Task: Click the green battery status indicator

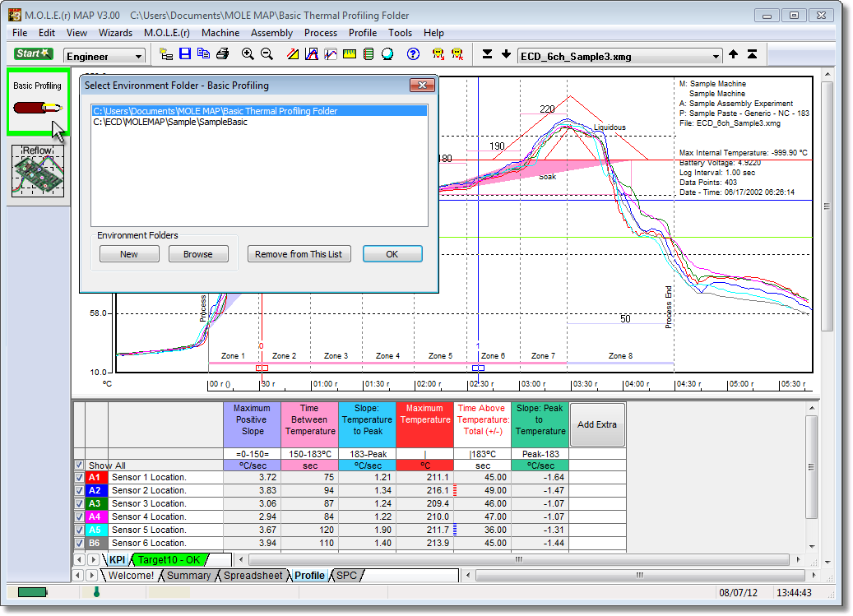Action: pyautogui.click(x=32, y=592)
